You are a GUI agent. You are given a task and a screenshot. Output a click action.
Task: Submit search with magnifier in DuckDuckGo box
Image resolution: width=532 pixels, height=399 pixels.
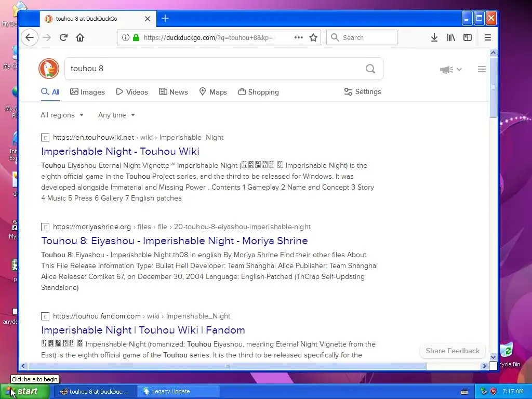coord(370,69)
